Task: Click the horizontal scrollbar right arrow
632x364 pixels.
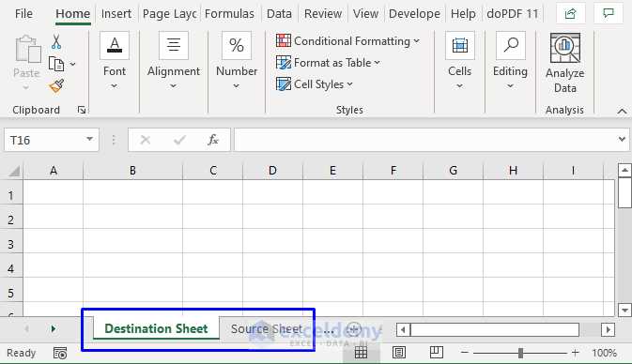Action: (608, 330)
